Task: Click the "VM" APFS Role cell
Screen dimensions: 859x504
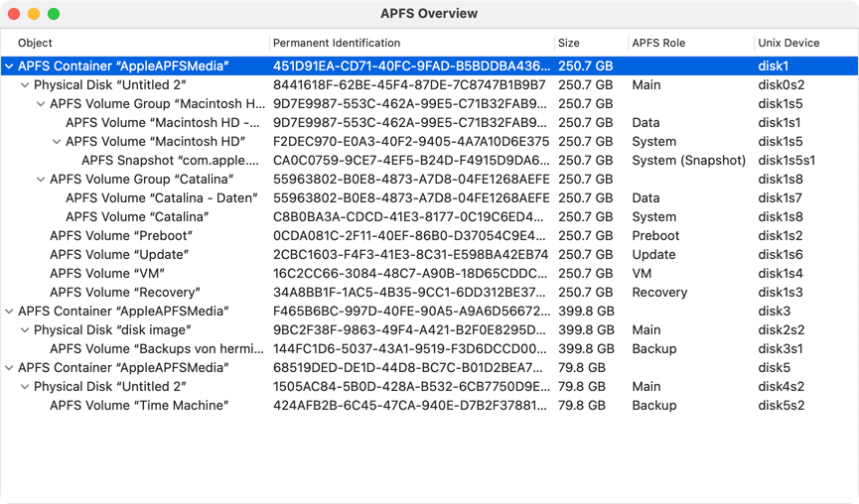Action: [x=642, y=274]
